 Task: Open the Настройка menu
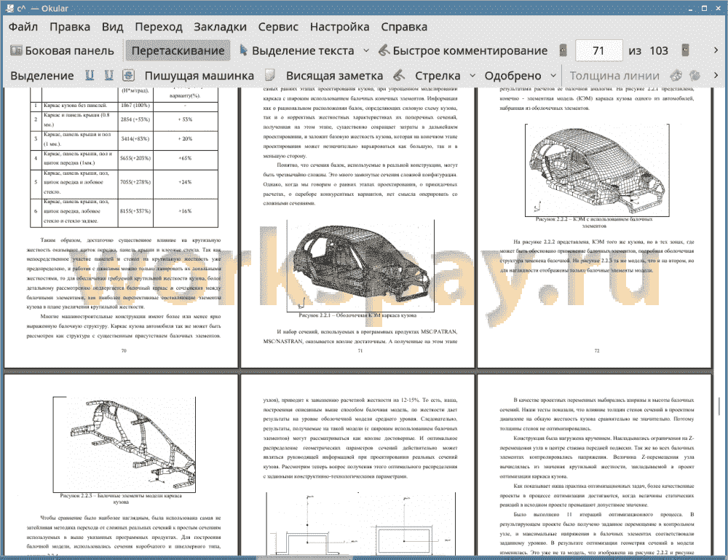pyautogui.click(x=339, y=27)
